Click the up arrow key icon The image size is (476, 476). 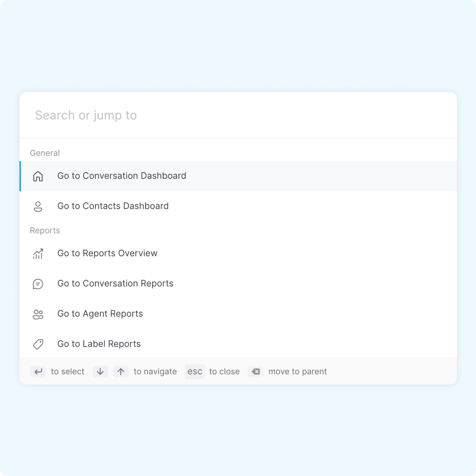(121, 372)
